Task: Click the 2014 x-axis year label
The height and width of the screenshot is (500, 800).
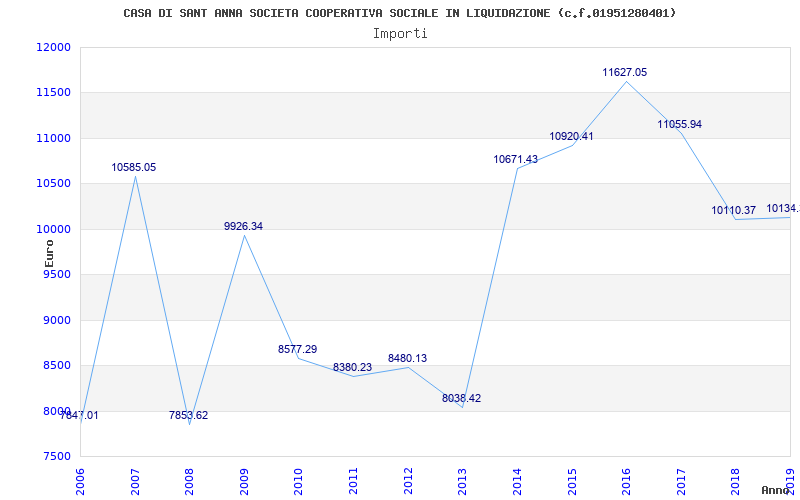Action: tap(517, 482)
